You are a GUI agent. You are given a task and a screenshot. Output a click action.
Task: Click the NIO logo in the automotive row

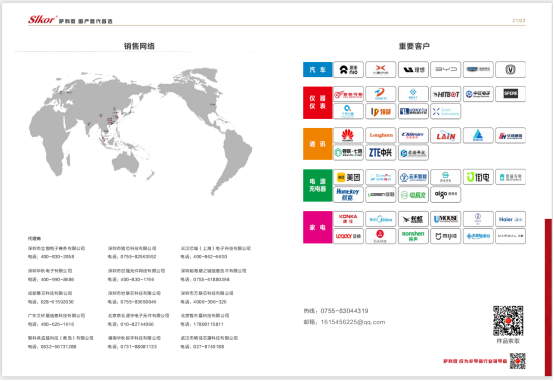point(348,69)
